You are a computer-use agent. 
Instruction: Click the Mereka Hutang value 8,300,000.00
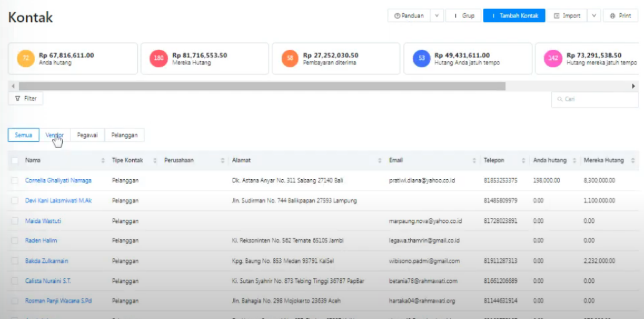(x=599, y=180)
